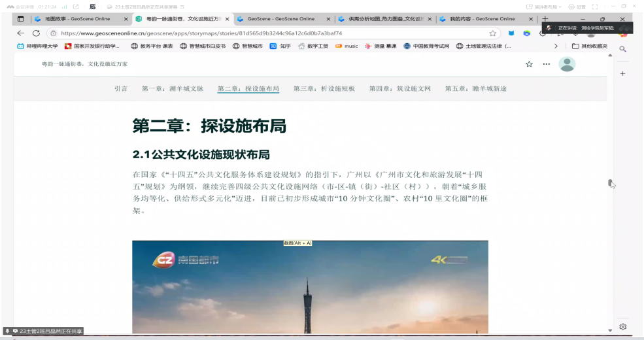644x340 pixels.
Task: Go back to the previous page
Action: 20,33
